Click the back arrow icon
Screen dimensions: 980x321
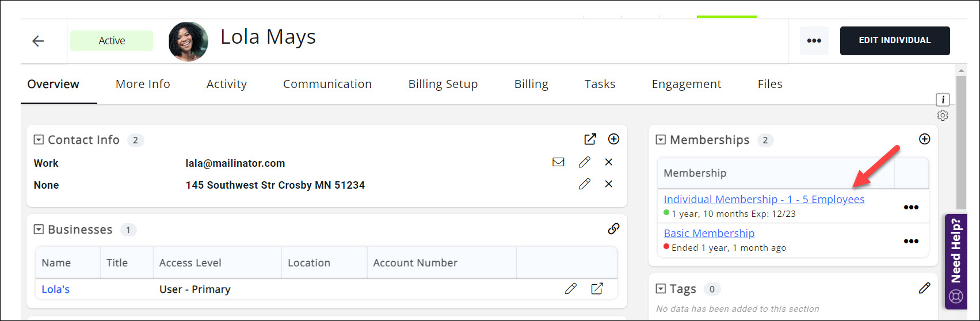(38, 41)
